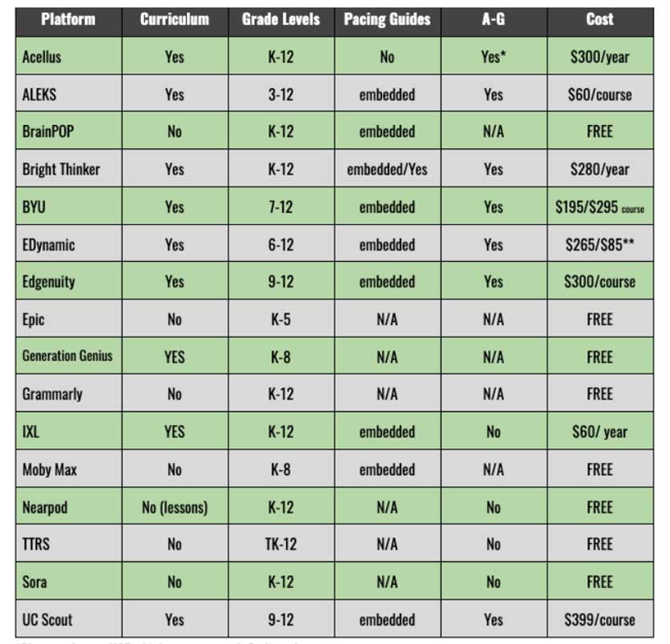This screenshot has width=670, height=644.
Task: Select the TTRS TK-12 grade cell
Action: [x=281, y=545]
